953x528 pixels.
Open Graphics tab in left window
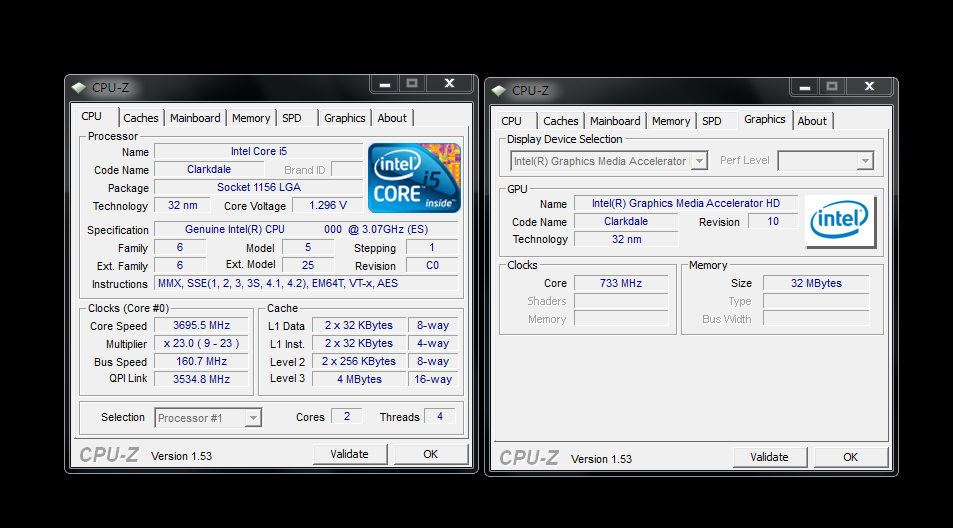pyautogui.click(x=345, y=118)
